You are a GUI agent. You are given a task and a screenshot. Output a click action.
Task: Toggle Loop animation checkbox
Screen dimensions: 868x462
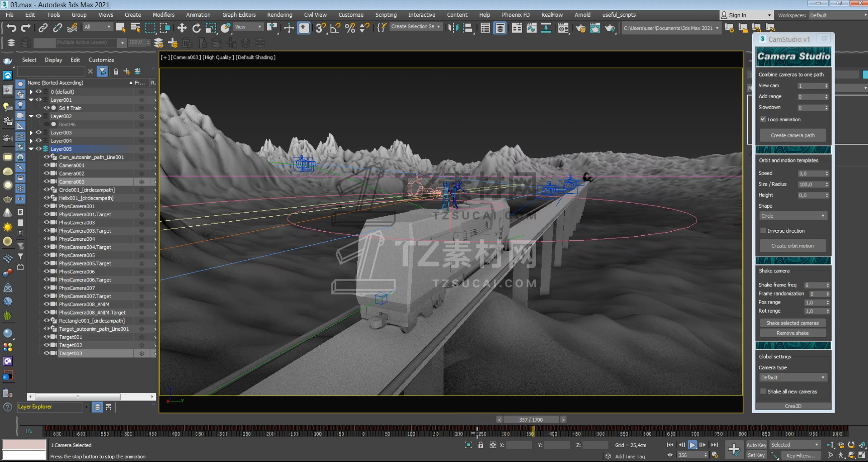763,119
